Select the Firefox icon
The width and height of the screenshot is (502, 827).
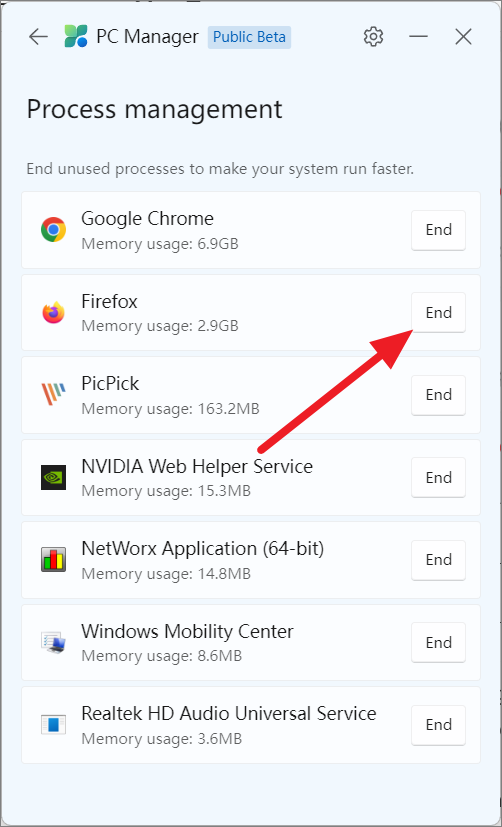click(x=53, y=312)
